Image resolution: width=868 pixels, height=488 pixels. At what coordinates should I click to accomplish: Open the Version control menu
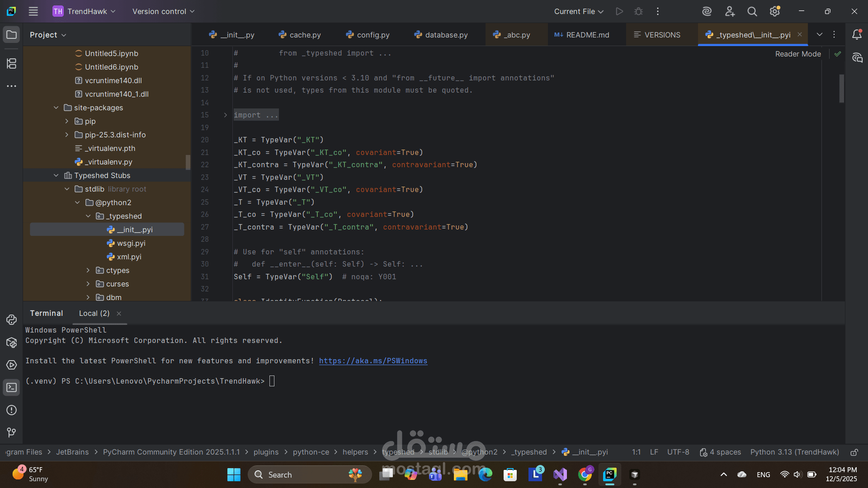tap(163, 11)
